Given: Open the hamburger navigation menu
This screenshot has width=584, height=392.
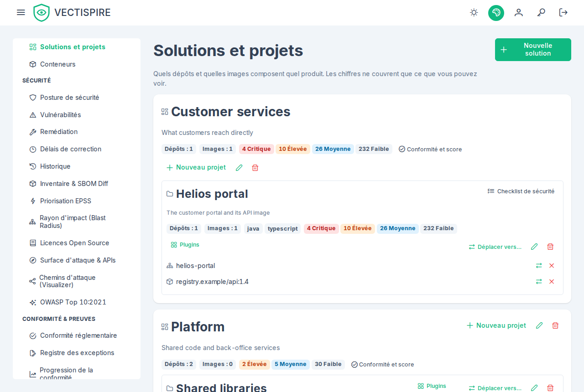Looking at the screenshot, I should tap(21, 12).
